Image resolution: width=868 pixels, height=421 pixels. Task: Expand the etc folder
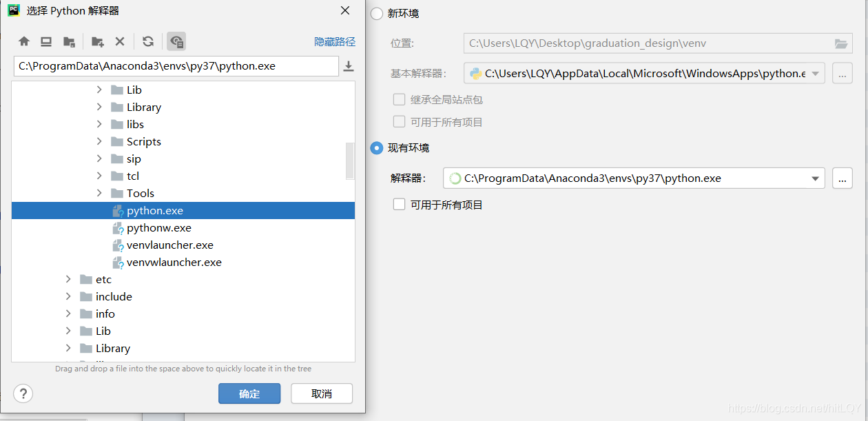(68, 279)
